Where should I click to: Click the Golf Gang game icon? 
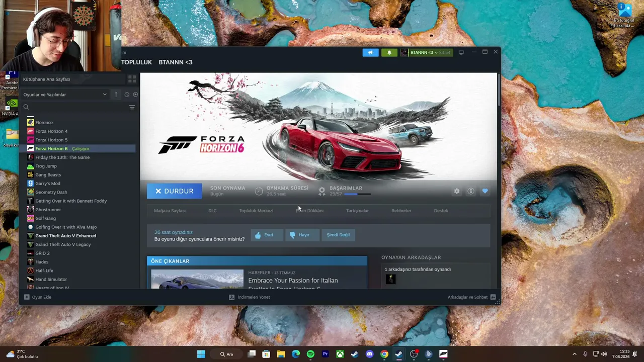point(31,218)
